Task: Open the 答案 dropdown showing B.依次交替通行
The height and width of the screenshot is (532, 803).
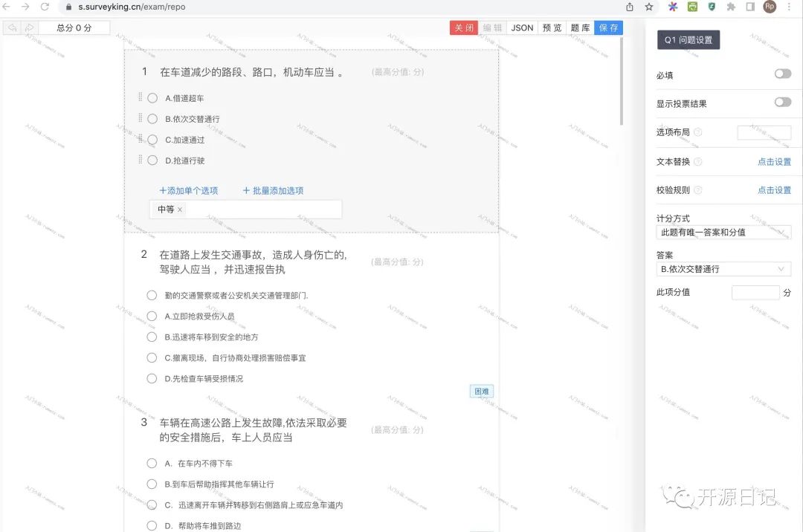Action: [723, 269]
